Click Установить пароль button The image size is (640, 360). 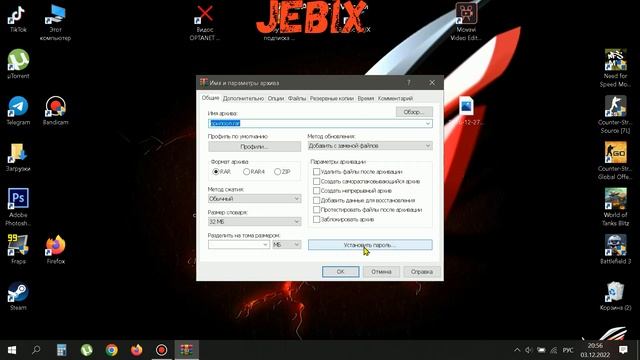click(370, 245)
